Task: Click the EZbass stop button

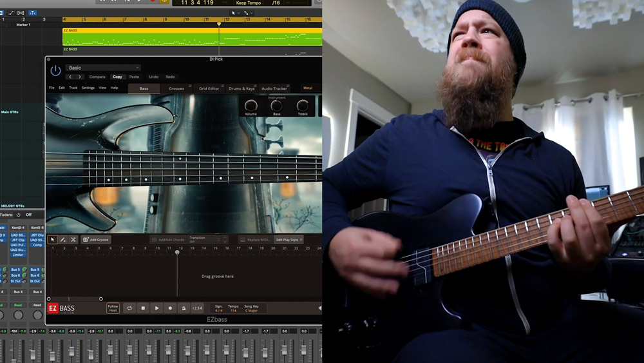Action: pyautogui.click(x=143, y=308)
